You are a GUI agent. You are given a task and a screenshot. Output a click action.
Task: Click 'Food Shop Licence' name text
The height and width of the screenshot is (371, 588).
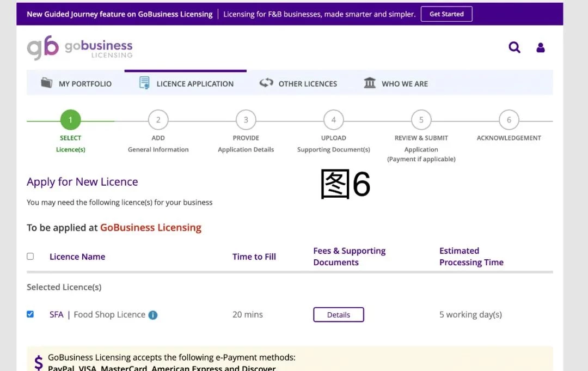pyautogui.click(x=109, y=315)
